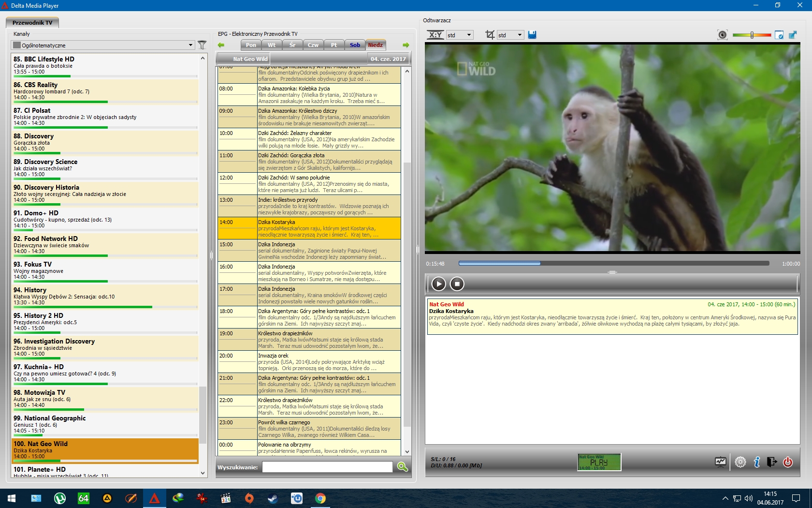Click the video preview of the monkey

click(612, 148)
